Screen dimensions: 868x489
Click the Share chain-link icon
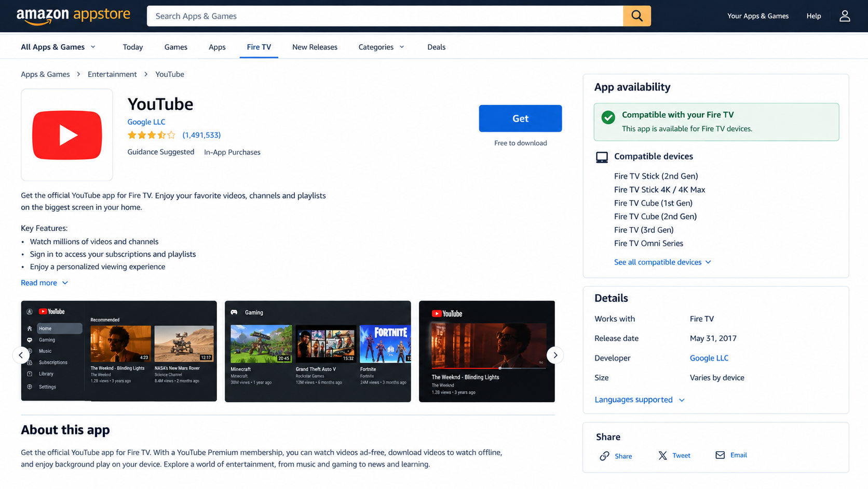coord(604,456)
